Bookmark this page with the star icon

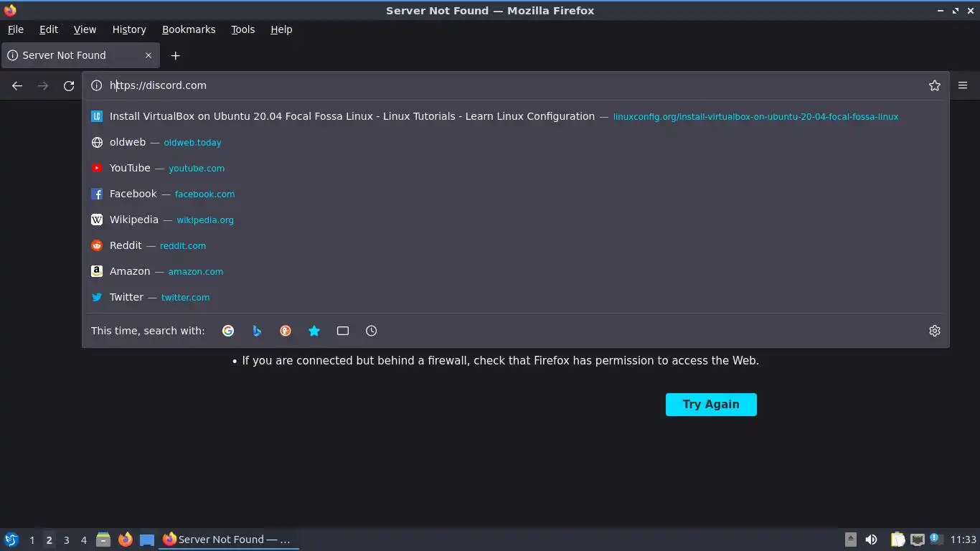934,85
